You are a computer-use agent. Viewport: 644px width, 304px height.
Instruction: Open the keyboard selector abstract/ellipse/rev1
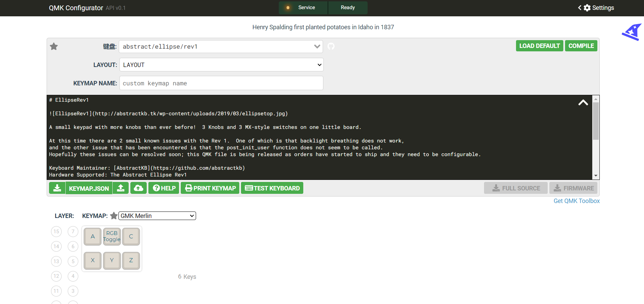pos(221,47)
